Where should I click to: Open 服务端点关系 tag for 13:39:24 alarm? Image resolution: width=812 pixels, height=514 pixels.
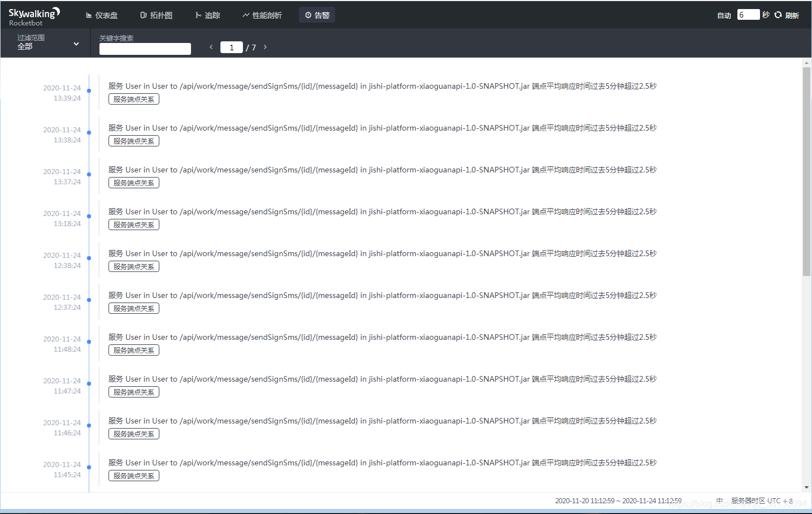(134, 99)
